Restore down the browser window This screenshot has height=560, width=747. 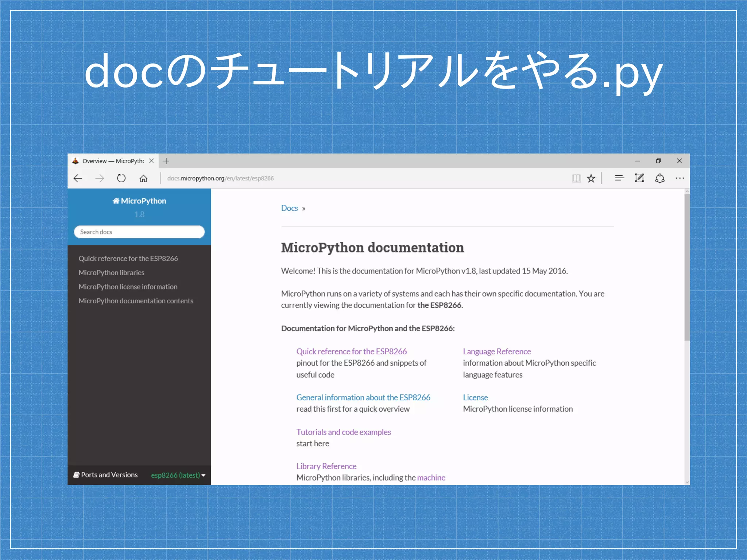tap(658, 161)
